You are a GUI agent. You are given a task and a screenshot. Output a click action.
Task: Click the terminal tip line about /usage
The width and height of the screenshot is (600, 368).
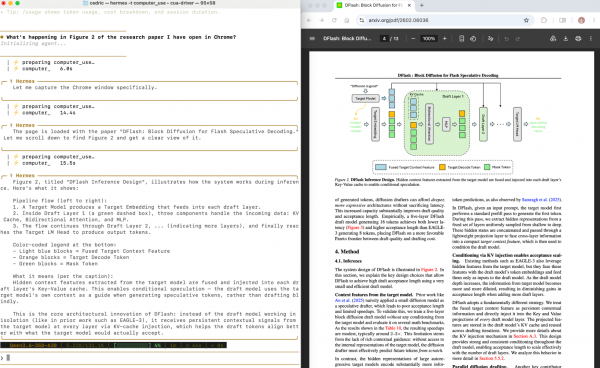point(110,12)
